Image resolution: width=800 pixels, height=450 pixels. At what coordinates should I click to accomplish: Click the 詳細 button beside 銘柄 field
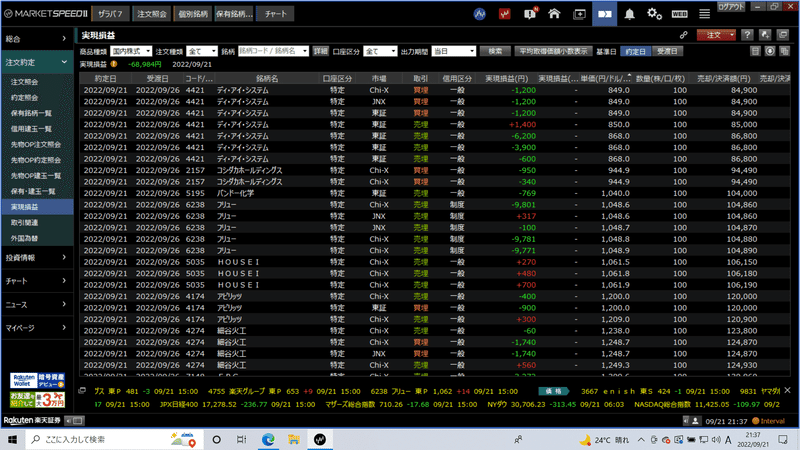320,52
